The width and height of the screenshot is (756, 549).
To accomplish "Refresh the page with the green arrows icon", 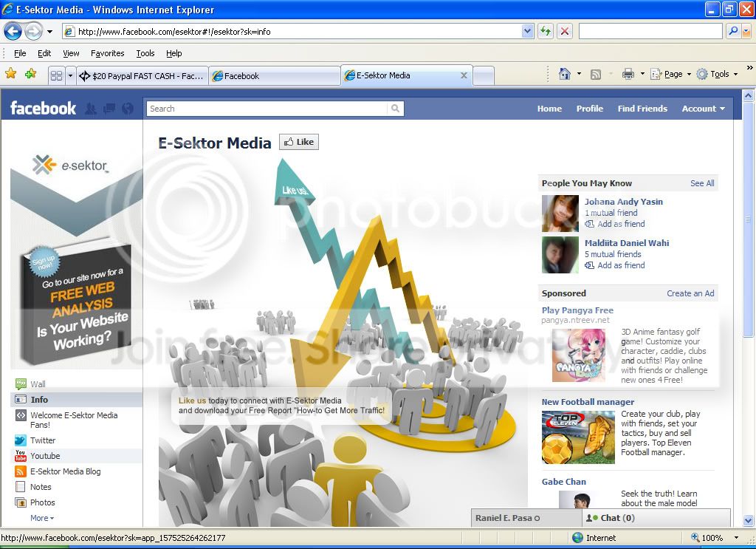I will click(x=546, y=31).
